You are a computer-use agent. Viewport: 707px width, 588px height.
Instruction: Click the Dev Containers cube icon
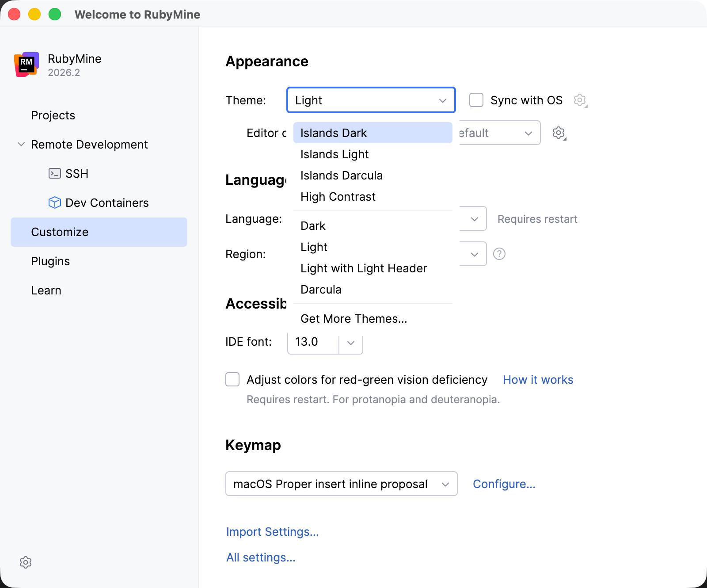tap(55, 202)
